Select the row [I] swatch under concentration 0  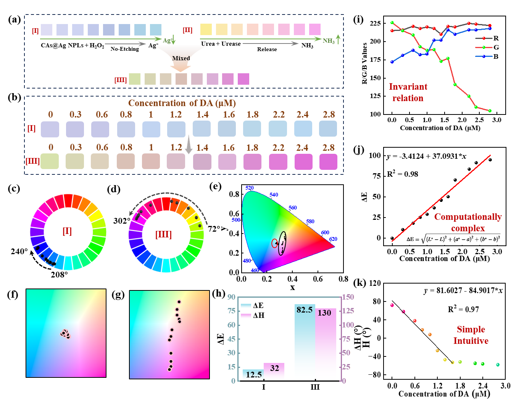(x=50, y=129)
